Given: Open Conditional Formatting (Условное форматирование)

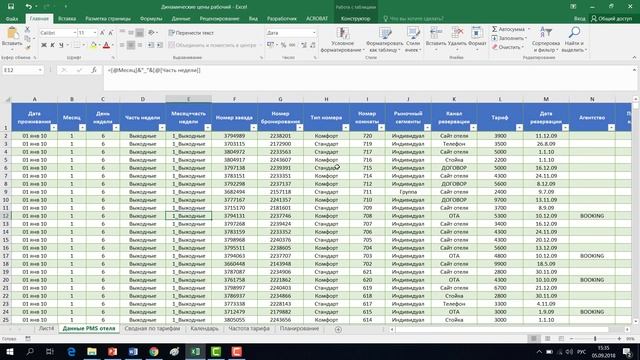Looking at the screenshot, I should tap(342, 40).
